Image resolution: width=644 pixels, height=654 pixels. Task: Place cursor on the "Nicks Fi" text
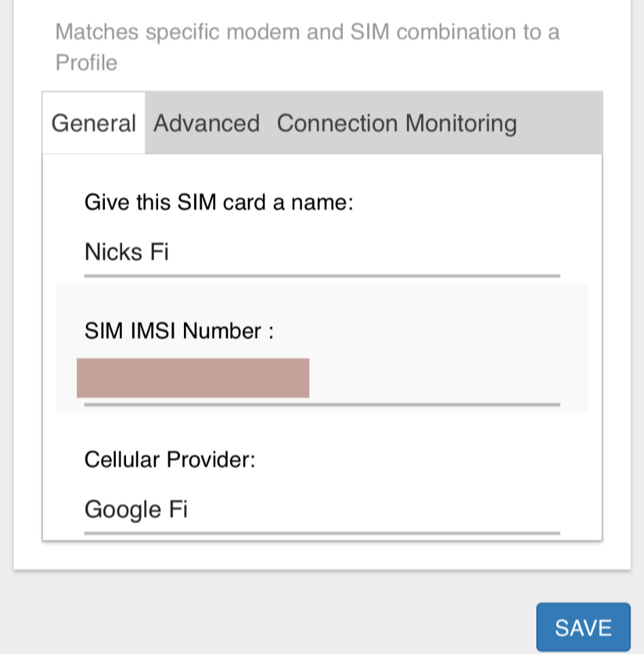click(x=127, y=253)
